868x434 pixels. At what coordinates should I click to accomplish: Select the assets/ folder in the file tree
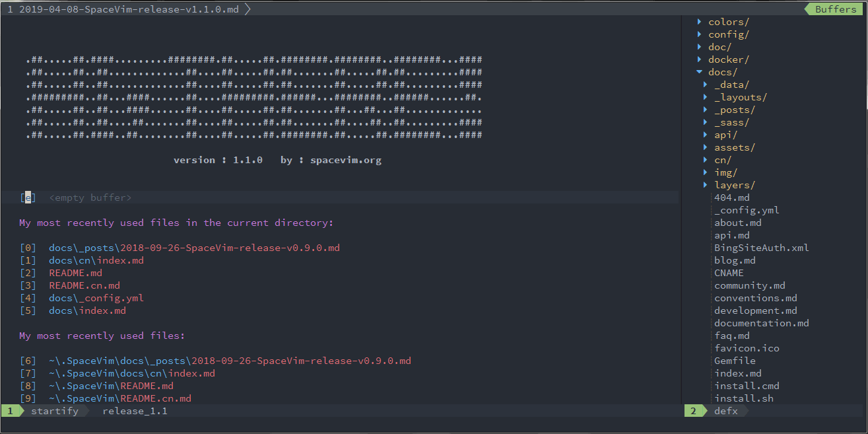click(x=735, y=147)
